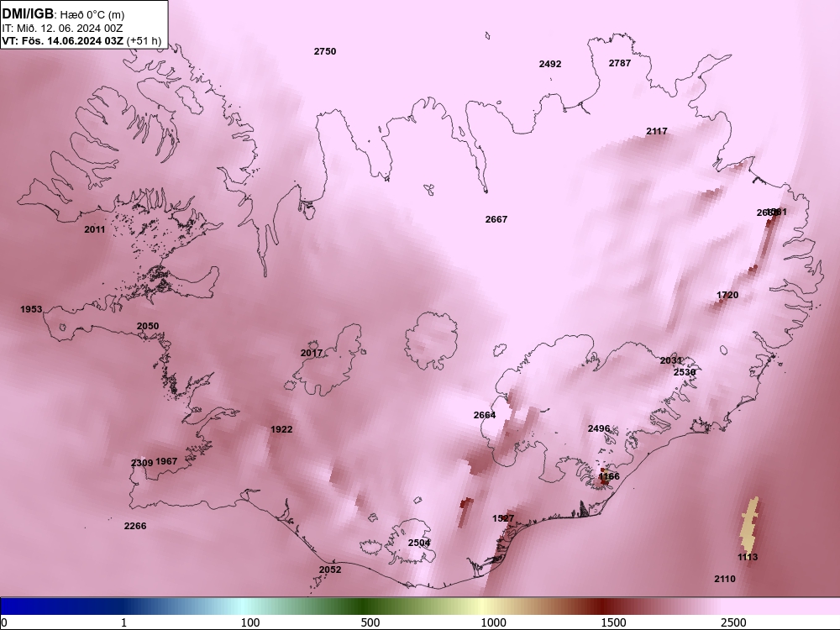Click the 2787 height value label
Image resolution: width=840 pixels, height=630 pixels.
[x=619, y=63]
